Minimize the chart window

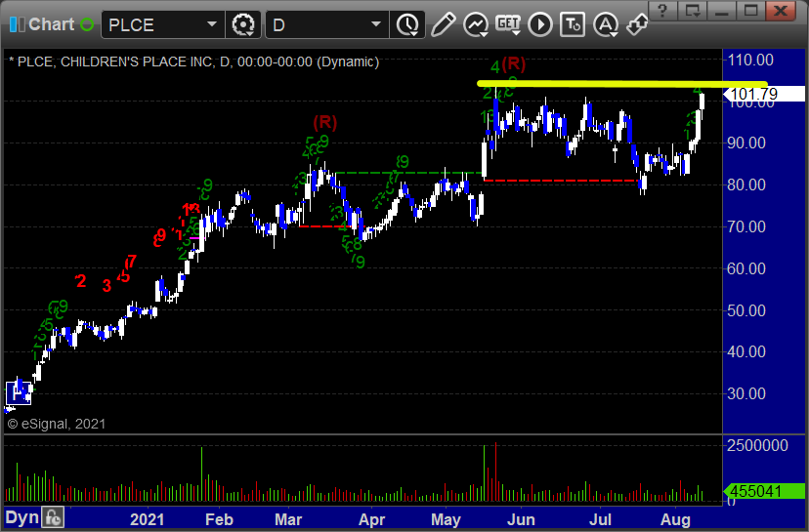tap(722, 11)
